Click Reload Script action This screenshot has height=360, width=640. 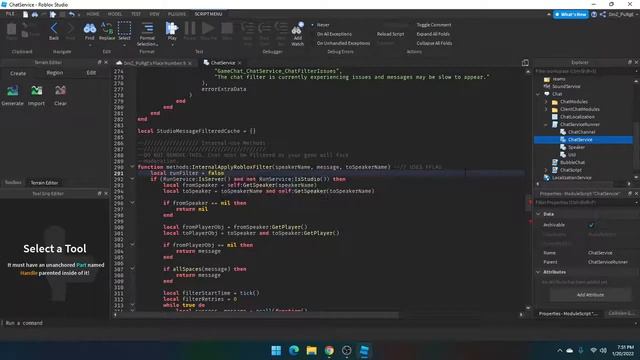click(390, 34)
